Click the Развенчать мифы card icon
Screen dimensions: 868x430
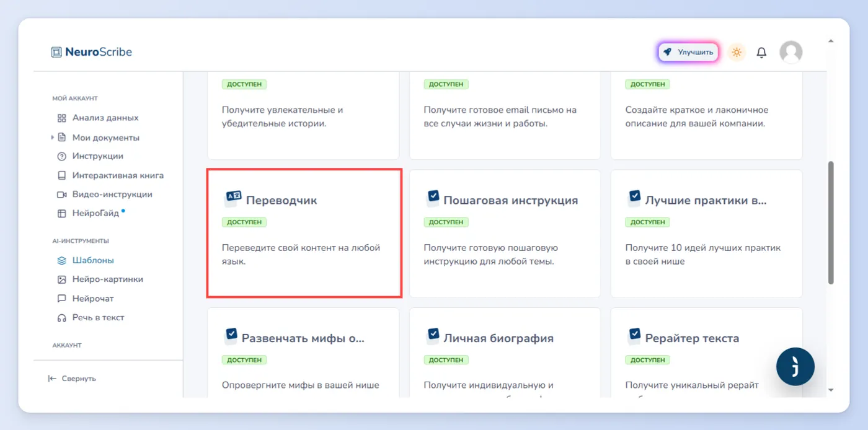pyautogui.click(x=231, y=336)
